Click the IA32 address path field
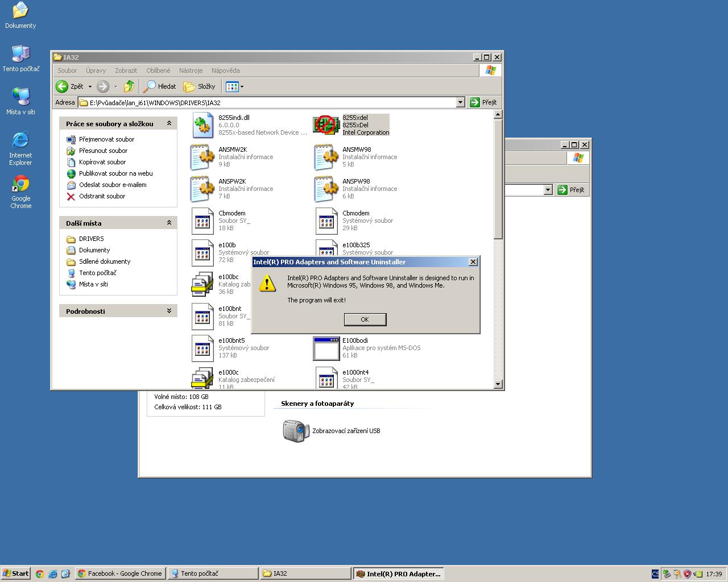The height and width of the screenshot is (582, 728). pyautogui.click(x=267, y=103)
